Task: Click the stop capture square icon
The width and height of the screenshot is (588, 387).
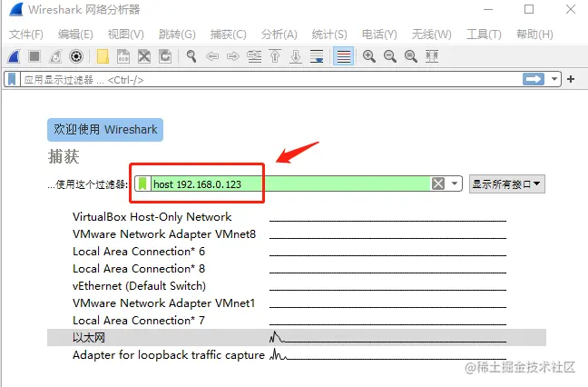Action: pos(34,56)
